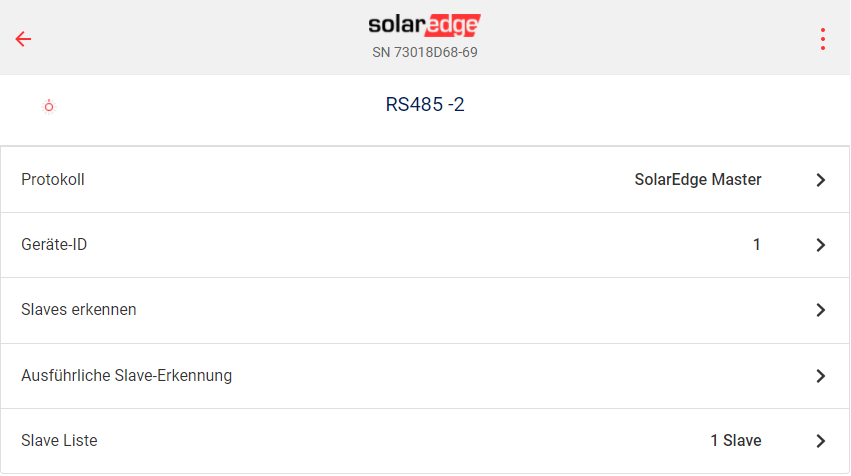The image size is (851, 476).
Task: Start Slaves erkennen
Action: (79, 310)
